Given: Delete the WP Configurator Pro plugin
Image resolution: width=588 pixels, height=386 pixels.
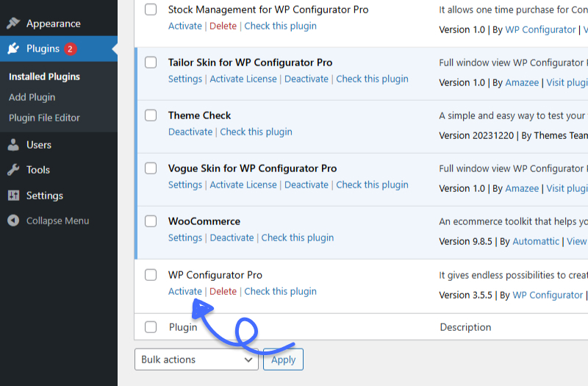Looking at the screenshot, I should click(x=223, y=291).
